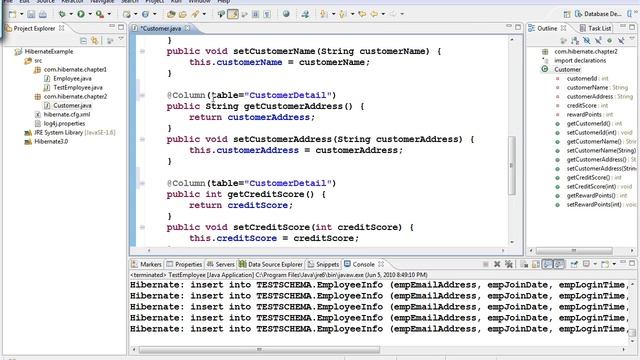The width and height of the screenshot is (640, 360).
Task: Collapse the getCreditScore method fold marker
Action: coord(142,183)
